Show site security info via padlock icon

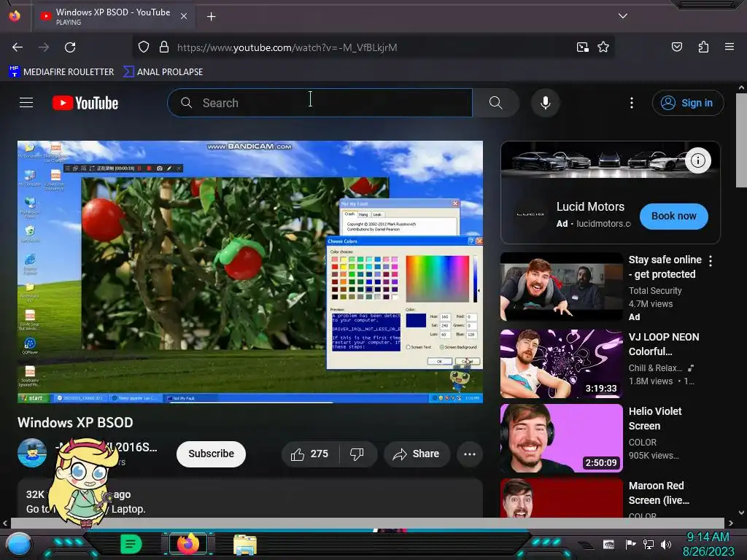[164, 47]
